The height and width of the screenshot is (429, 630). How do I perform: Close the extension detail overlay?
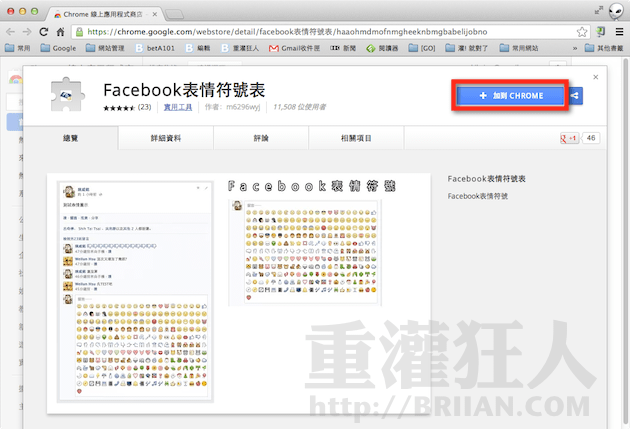(x=595, y=77)
